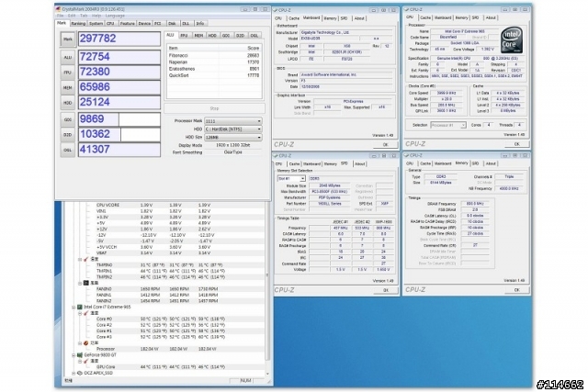Open the Disk tab in CrystalMark
The width and height of the screenshot is (588, 392).
click(172, 23)
